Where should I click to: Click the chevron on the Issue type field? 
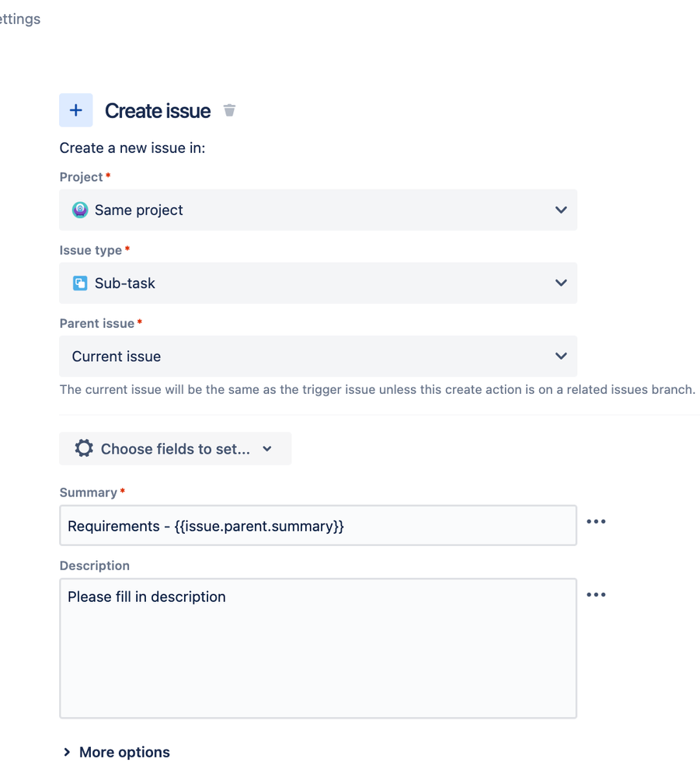tap(561, 283)
